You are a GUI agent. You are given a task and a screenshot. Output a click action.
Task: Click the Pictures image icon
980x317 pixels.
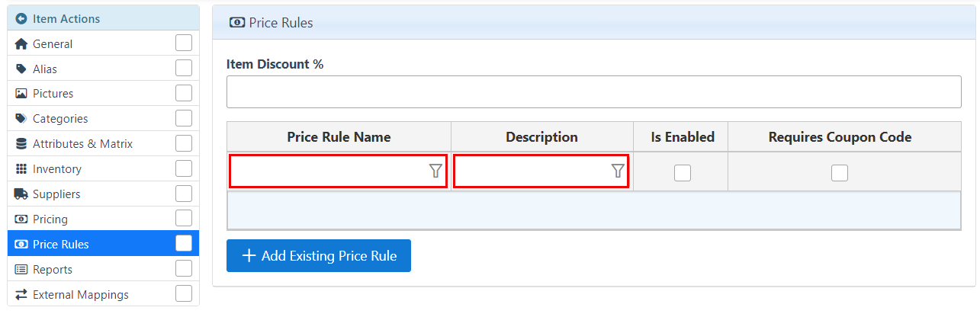[21, 94]
